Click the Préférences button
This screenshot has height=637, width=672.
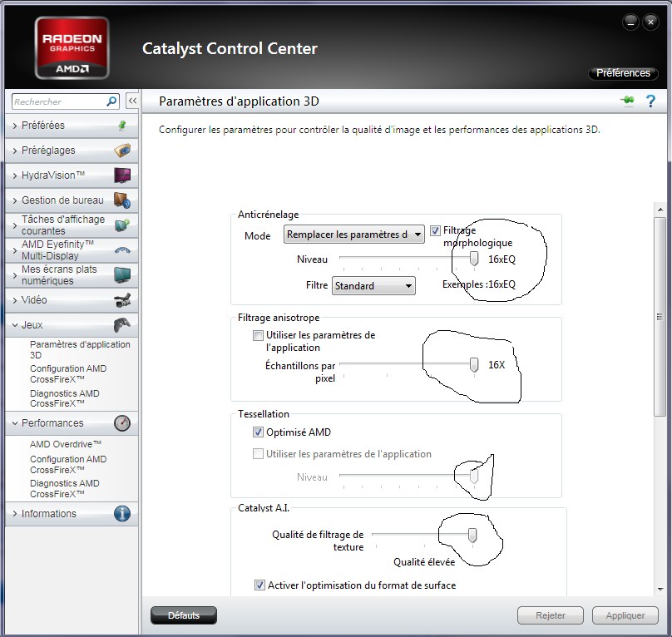pos(623,73)
